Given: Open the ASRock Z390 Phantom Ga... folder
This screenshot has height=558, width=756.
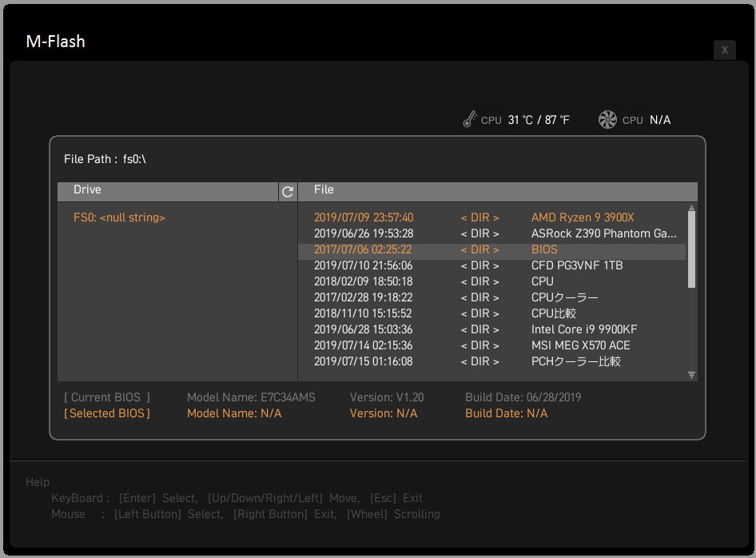Looking at the screenshot, I should [603, 233].
